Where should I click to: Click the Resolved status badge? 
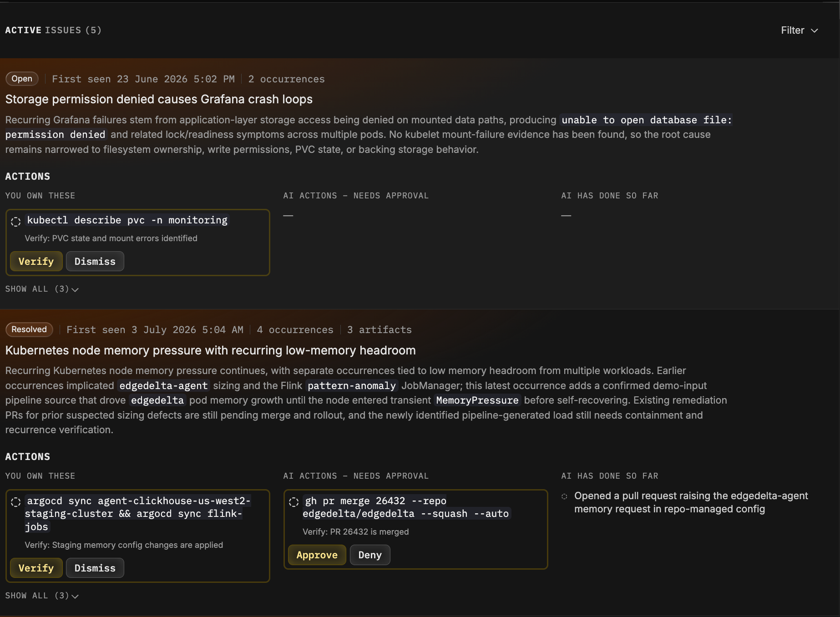pos(29,329)
